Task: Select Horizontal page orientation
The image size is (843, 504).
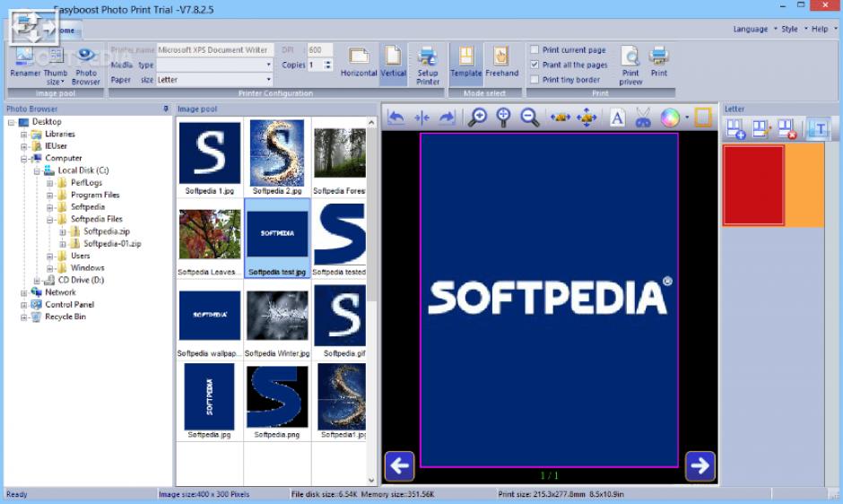Action: coord(359,63)
